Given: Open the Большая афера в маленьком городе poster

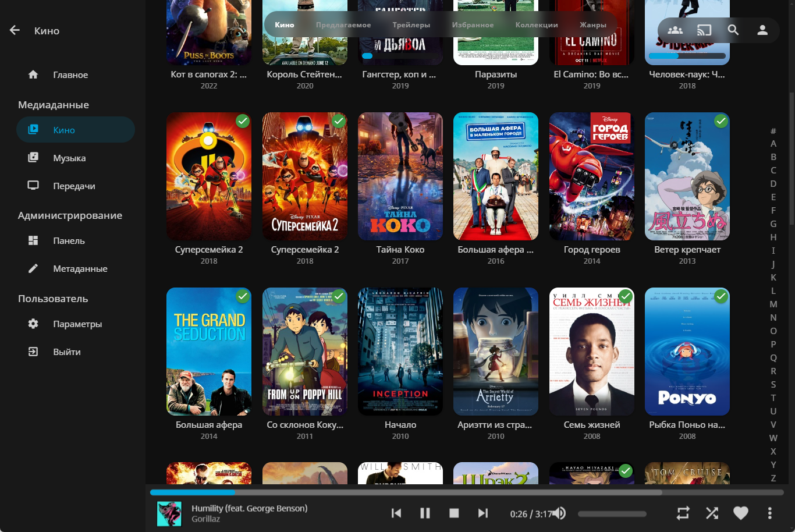Looking at the screenshot, I should coord(496,176).
